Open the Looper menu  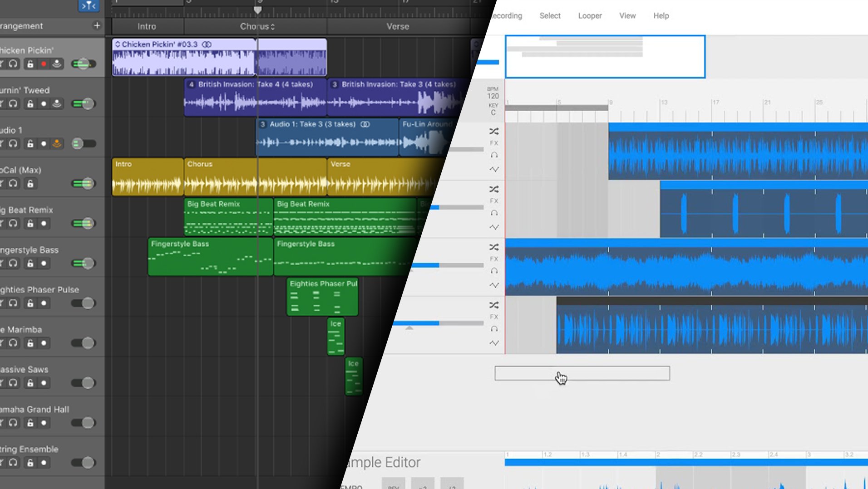pyautogui.click(x=590, y=16)
